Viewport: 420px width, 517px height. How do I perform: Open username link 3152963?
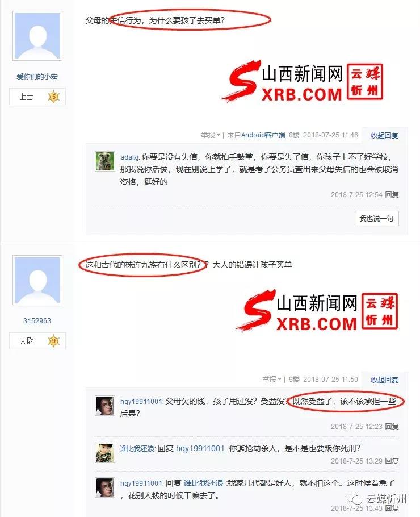click(x=37, y=321)
